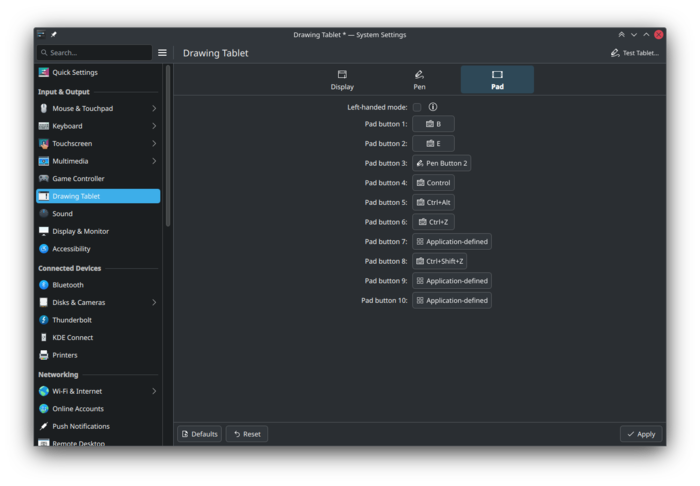Image resolution: width=700 pixels, height=486 pixels.
Task: Open Pad button 7 Application-defined selector
Action: pos(452,242)
